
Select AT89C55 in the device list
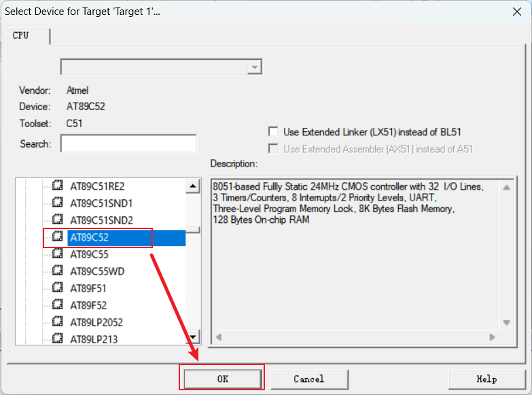(89, 254)
